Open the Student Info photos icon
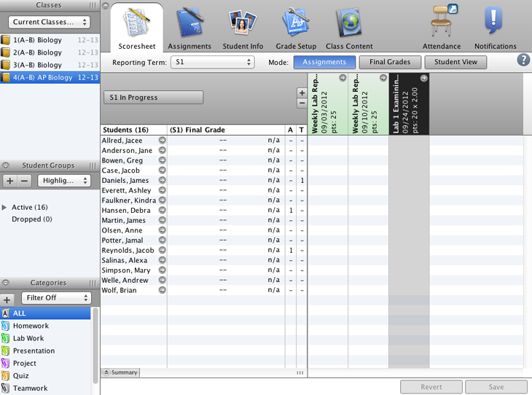Screen dimensions: 532x395 pyautogui.click(x=243, y=23)
